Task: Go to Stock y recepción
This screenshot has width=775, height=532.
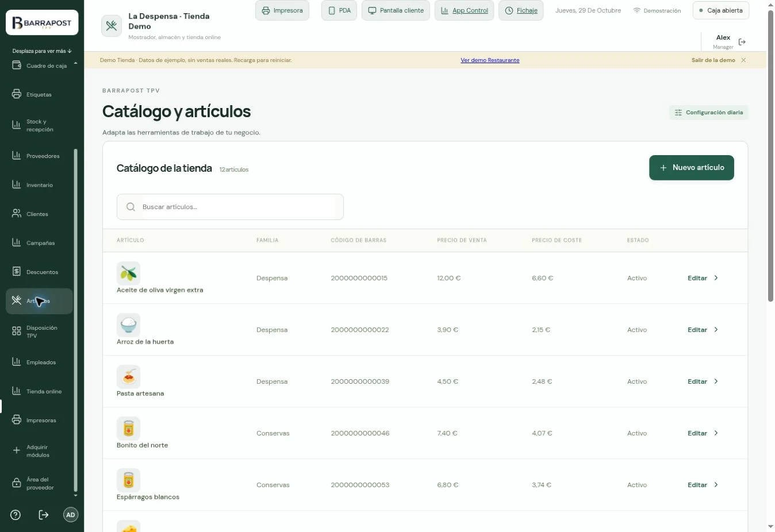Action: pyautogui.click(x=39, y=125)
